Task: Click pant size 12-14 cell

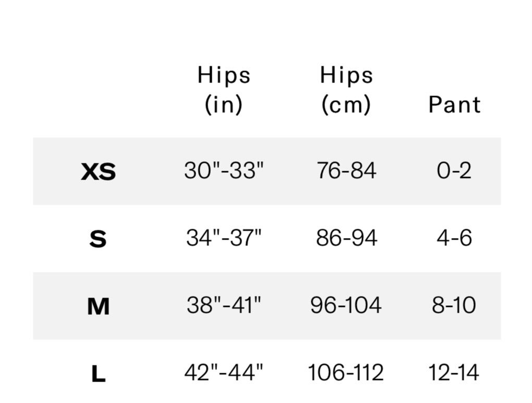Action: click(454, 372)
